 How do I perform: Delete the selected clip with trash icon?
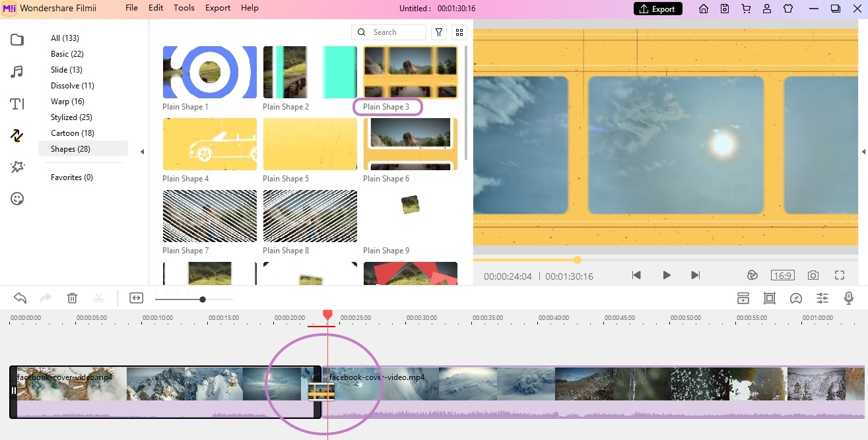(x=73, y=298)
